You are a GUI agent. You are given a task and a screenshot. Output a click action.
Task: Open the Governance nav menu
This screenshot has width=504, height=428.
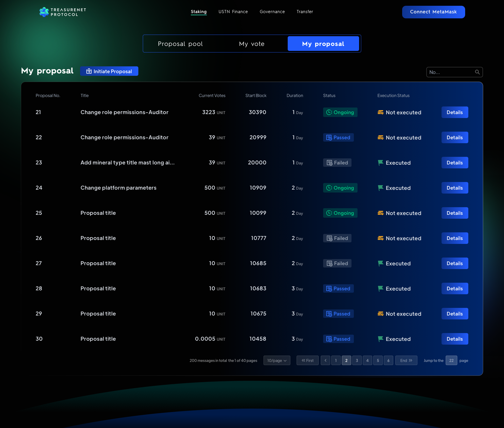click(x=272, y=12)
